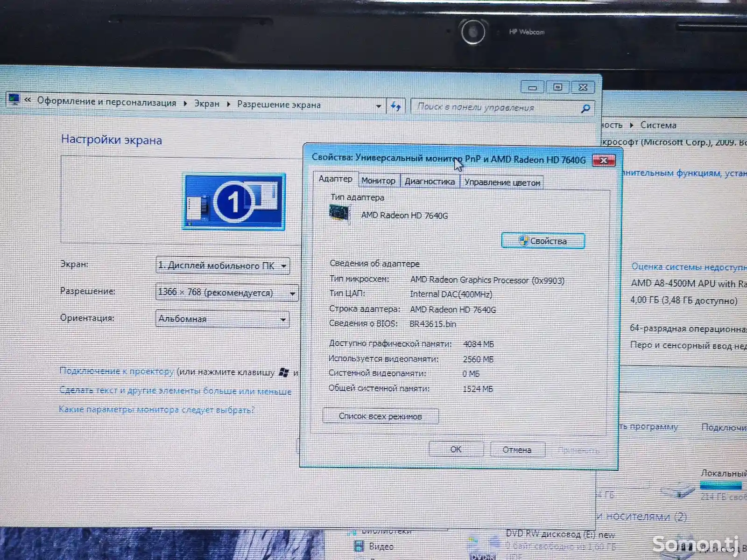
Task: Click 1524 МБ shared memory value
Action: (478, 389)
